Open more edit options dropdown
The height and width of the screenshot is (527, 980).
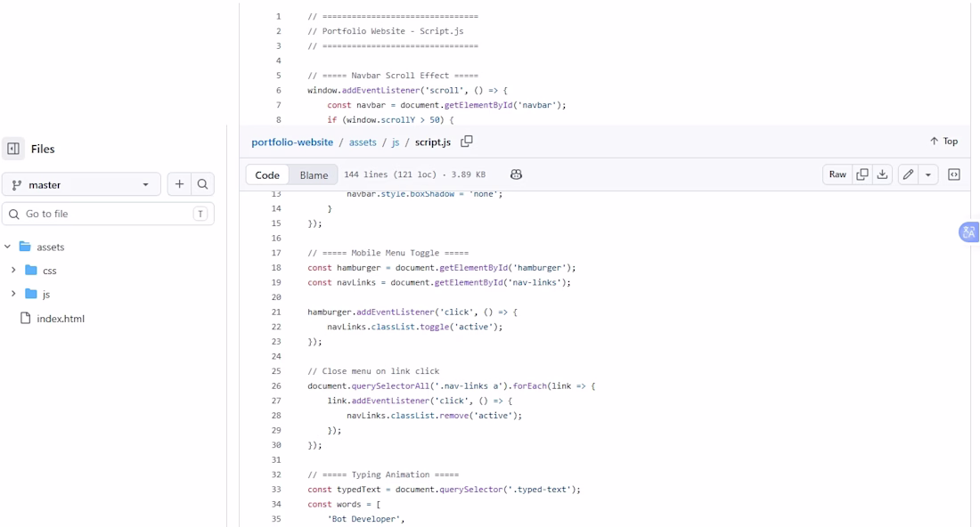(x=928, y=174)
